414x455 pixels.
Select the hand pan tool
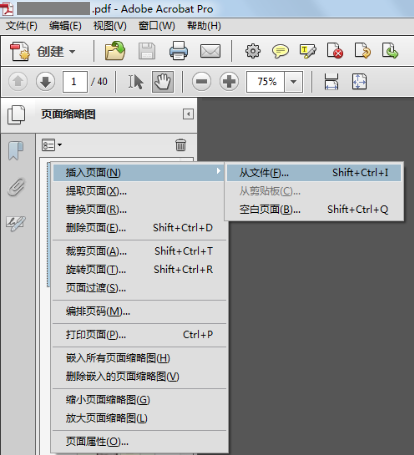(x=163, y=81)
